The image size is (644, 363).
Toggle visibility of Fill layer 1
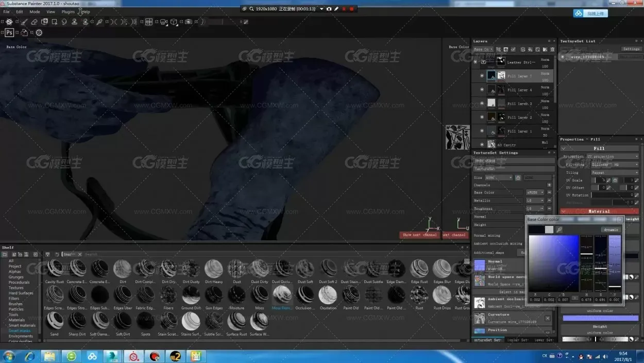(x=482, y=131)
